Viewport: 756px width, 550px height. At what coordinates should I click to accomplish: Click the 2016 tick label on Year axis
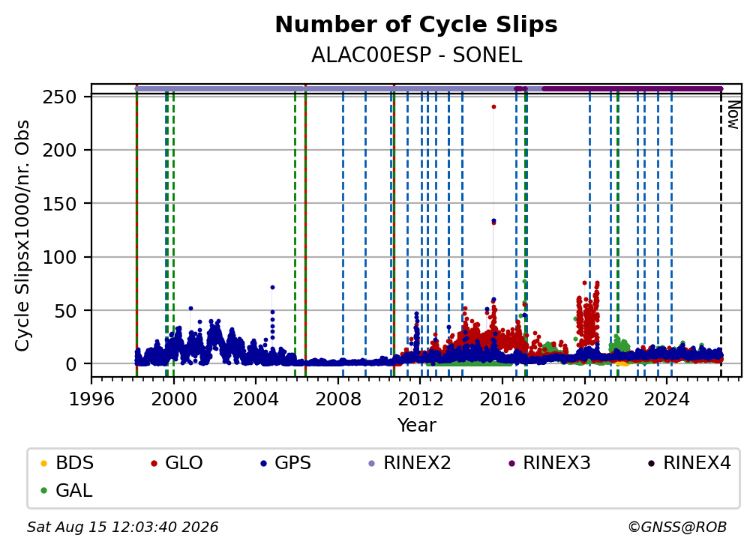(502, 399)
